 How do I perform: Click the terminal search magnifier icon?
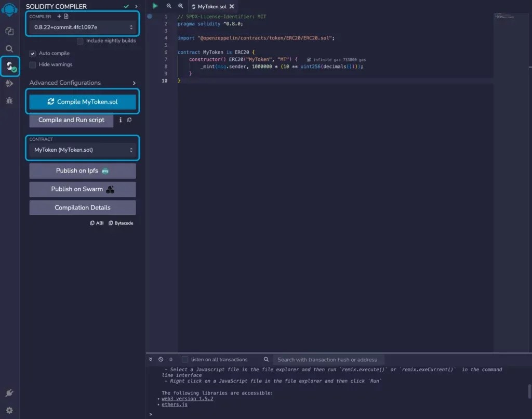[267, 359]
